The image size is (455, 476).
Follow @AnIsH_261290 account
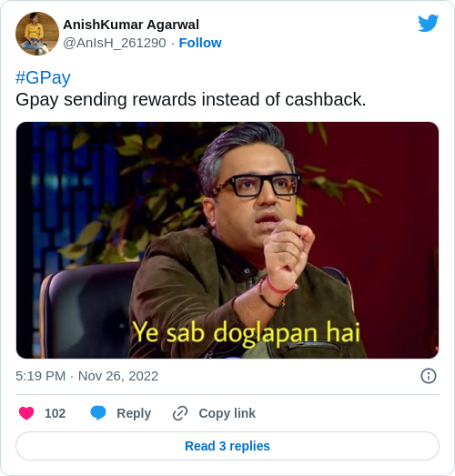coord(200,43)
